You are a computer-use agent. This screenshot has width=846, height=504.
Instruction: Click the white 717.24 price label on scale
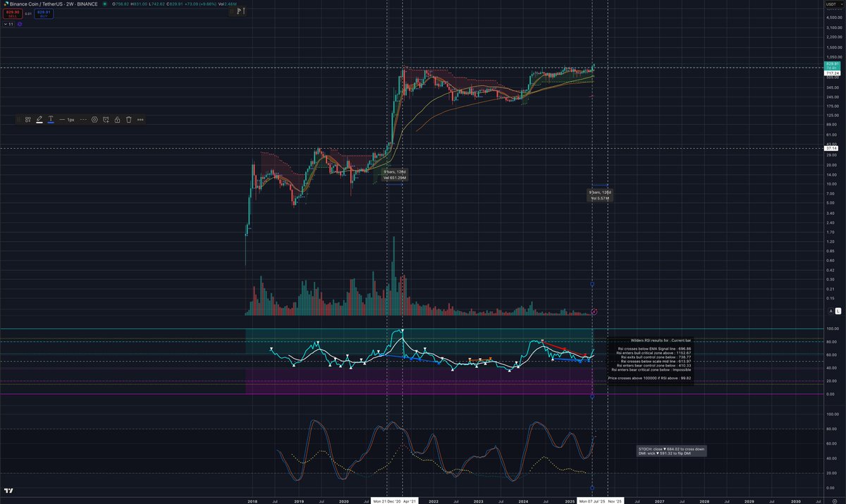(x=832, y=73)
